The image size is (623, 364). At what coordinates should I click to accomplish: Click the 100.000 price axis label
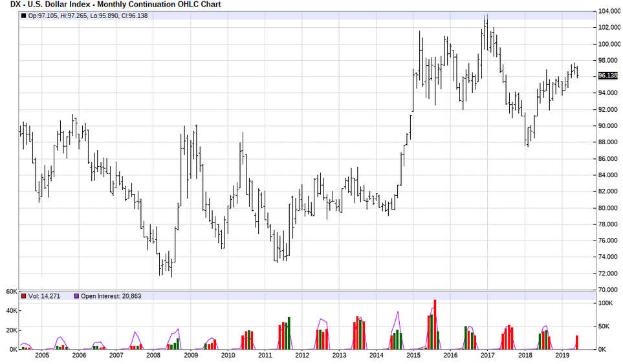coord(609,44)
